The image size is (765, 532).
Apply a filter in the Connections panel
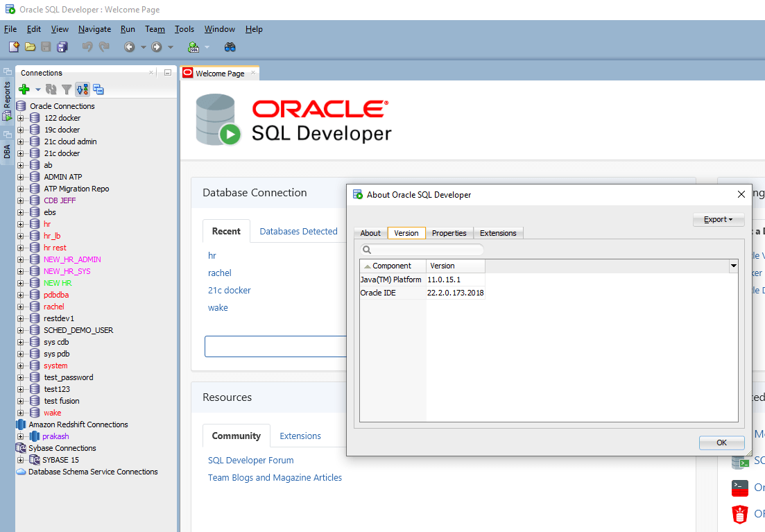(x=66, y=89)
